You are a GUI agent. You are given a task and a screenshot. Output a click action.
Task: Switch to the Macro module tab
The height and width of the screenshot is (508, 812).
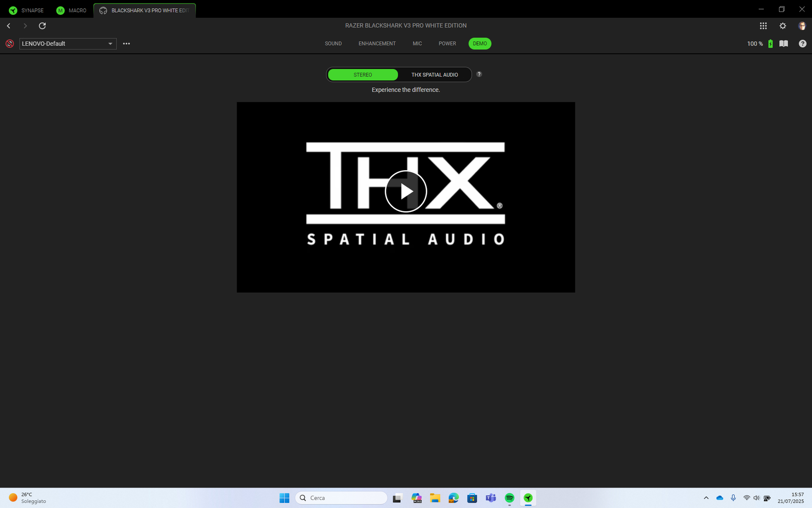[72, 10]
